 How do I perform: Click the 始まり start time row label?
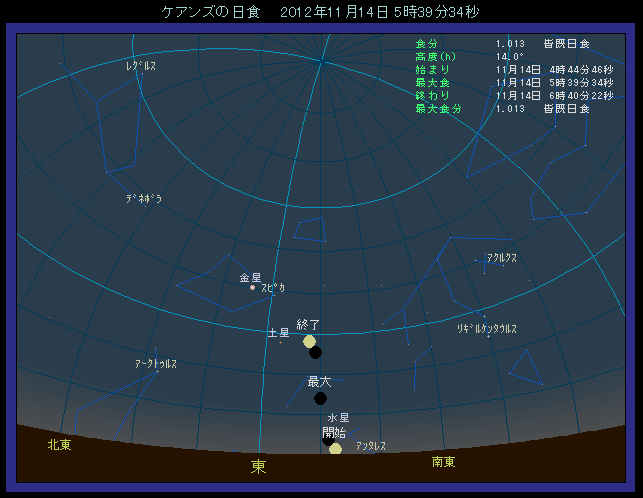pyautogui.click(x=432, y=69)
